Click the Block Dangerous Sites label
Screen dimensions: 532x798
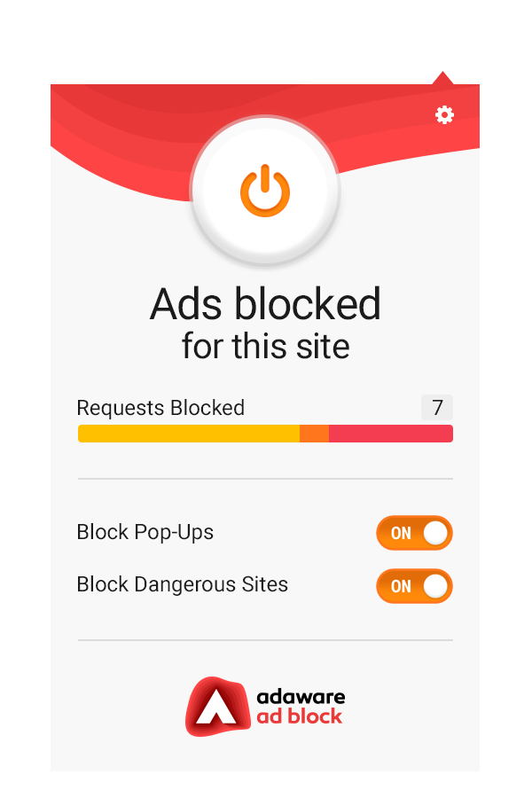click(183, 584)
